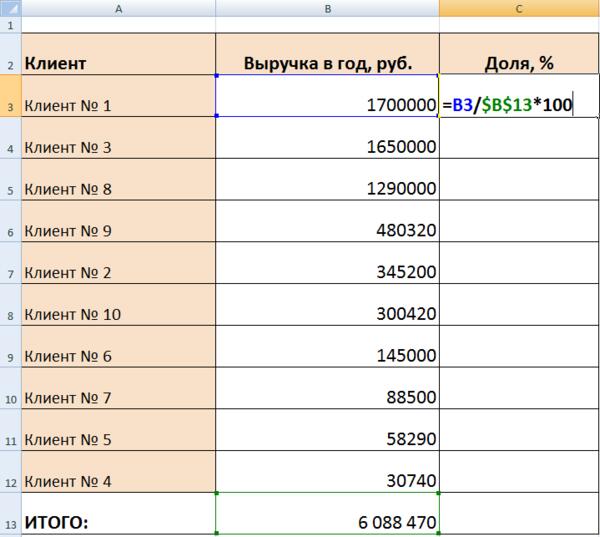
Task: Click cell 'Клиент № 1'
Action: click(x=119, y=96)
